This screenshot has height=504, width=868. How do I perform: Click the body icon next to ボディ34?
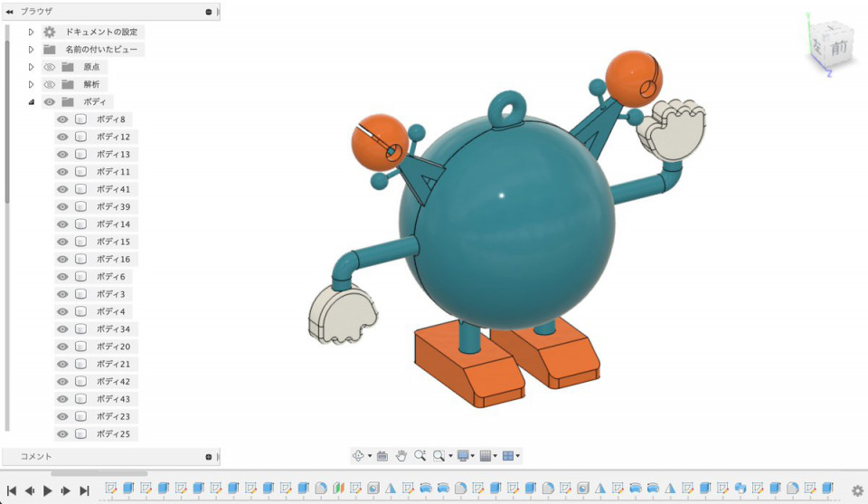tap(80, 329)
